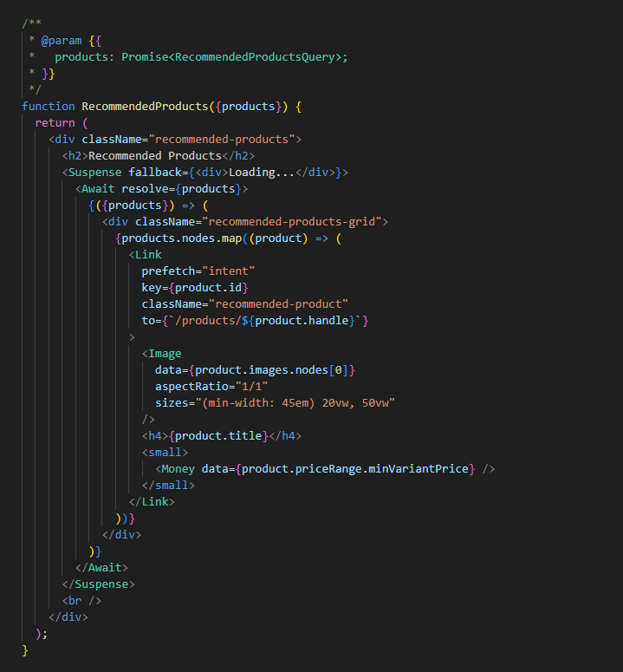
Task: Click the 'Loading...' fallback text
Action: click(262, 173)
